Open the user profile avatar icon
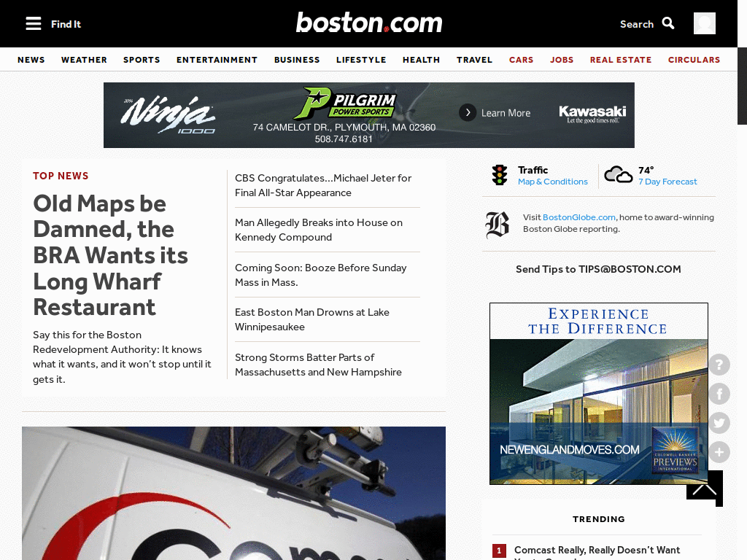The height and width of the screenshot is (560, 747). pyautogui.click(x=704, y=23)
